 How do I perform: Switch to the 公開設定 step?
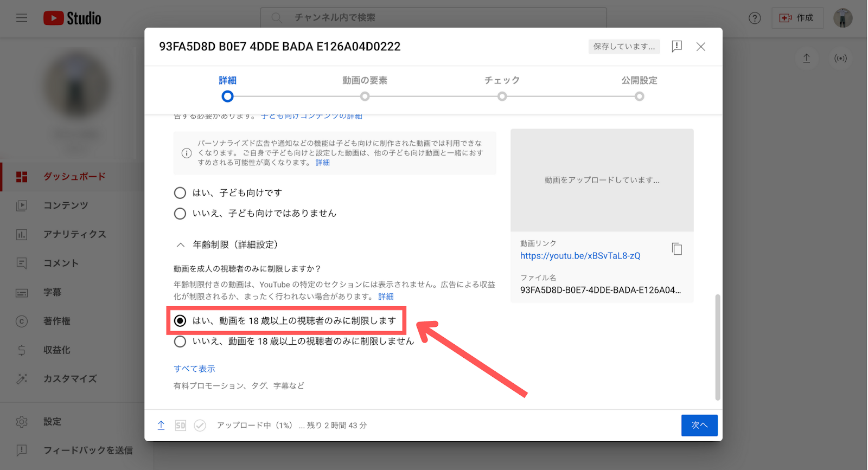point(640,88)
